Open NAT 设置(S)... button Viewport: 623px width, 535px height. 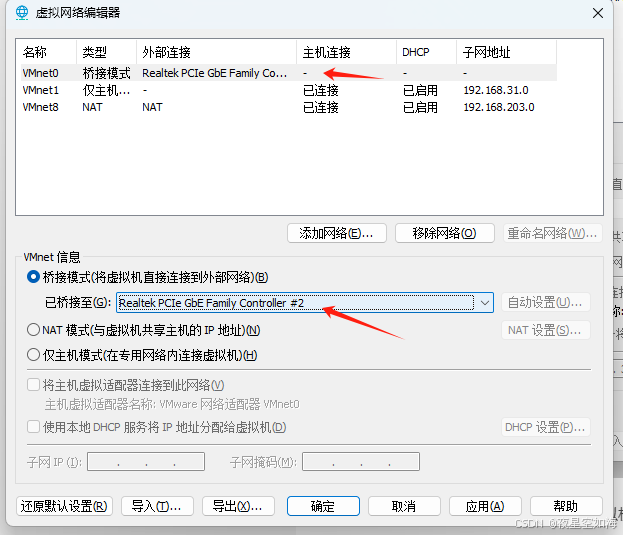(x=546, y=330)
